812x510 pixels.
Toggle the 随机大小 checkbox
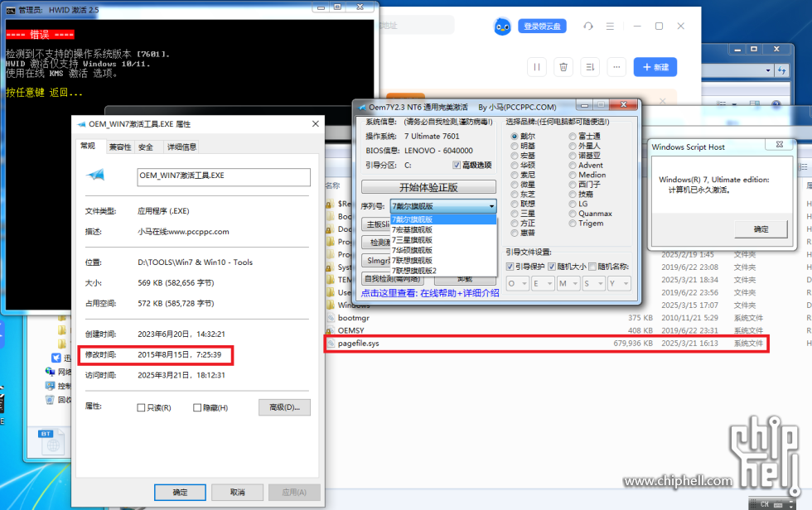pyautogui.click(x=552, y=267)
